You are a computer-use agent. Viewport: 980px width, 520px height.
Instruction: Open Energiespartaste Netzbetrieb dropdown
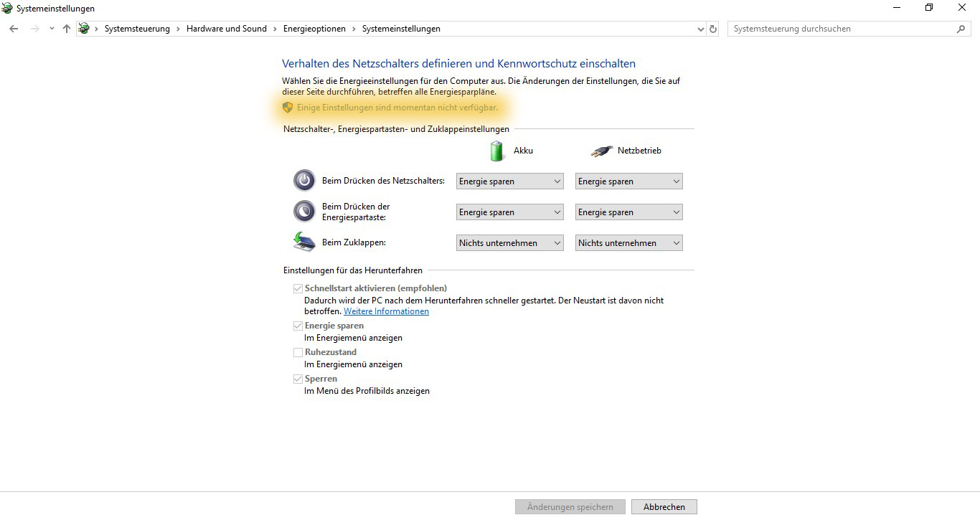(629, 212)
